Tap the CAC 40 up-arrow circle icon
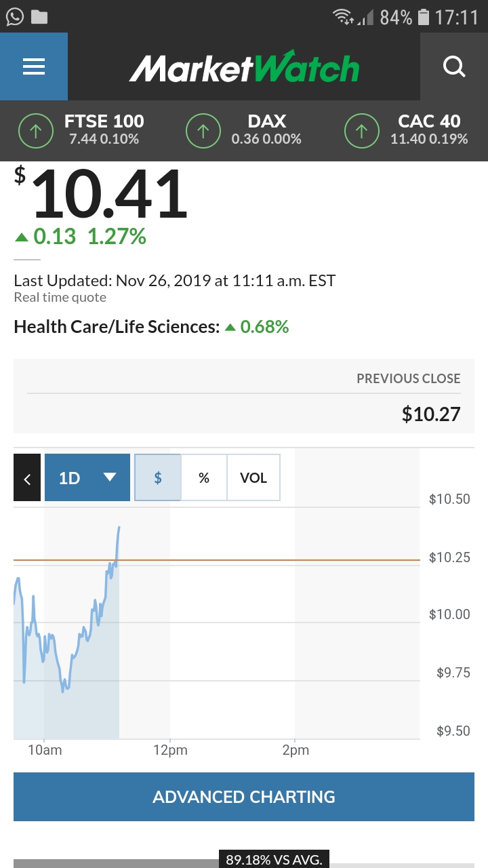This screenshot has width=488, height=868. (362, 131)
